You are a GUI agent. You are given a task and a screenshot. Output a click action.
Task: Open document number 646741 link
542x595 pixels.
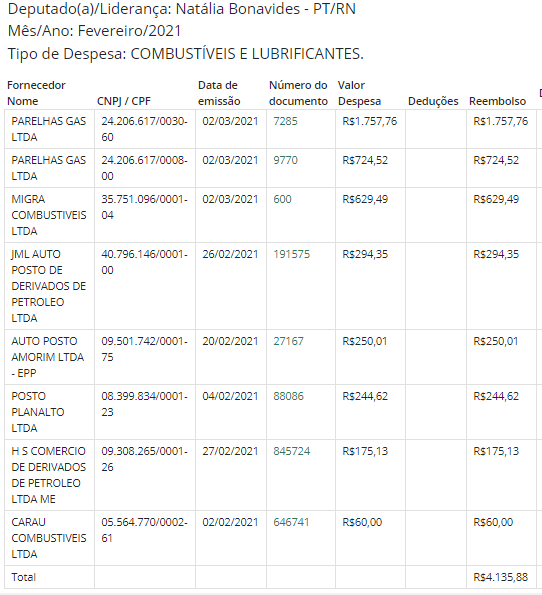[x=291, y=522]
